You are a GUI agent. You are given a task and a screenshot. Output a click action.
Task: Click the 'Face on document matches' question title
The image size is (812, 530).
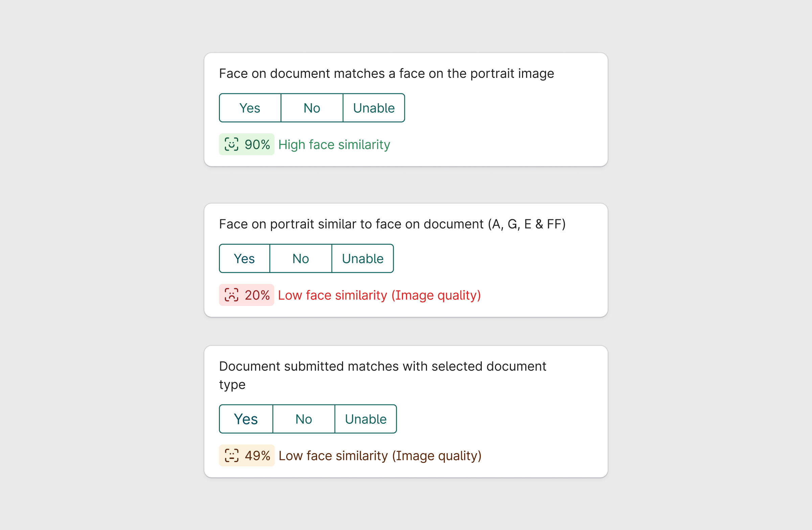tap(386, 73)
